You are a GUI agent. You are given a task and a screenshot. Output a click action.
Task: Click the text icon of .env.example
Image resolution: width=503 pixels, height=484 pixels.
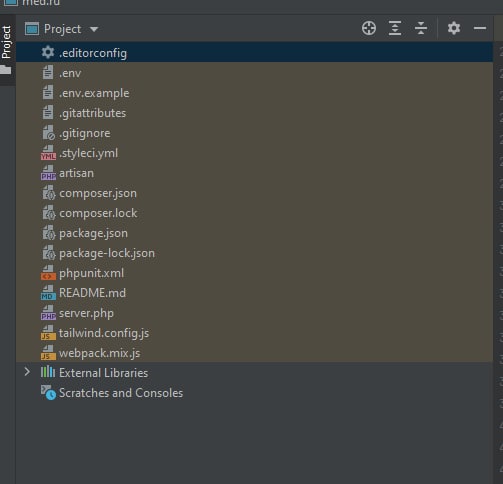48,92
